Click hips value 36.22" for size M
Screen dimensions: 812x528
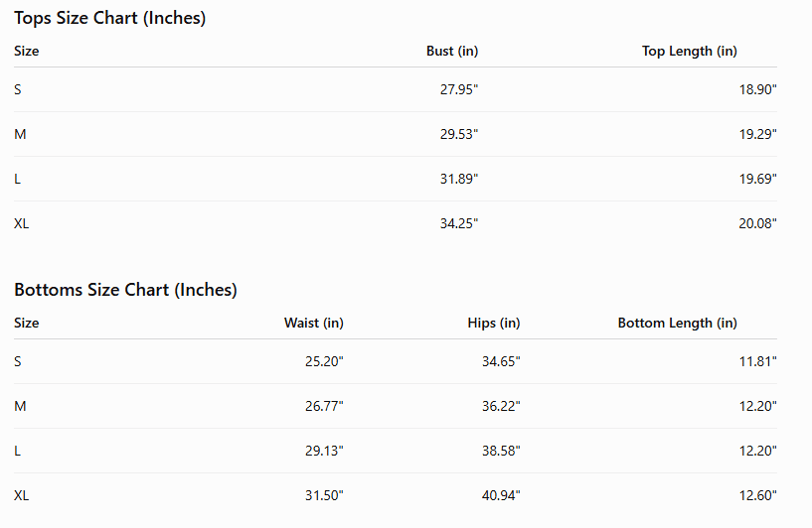point(501,406)
